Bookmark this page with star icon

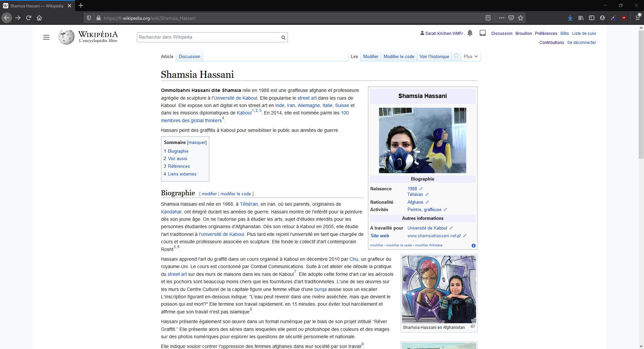point(521,18)
